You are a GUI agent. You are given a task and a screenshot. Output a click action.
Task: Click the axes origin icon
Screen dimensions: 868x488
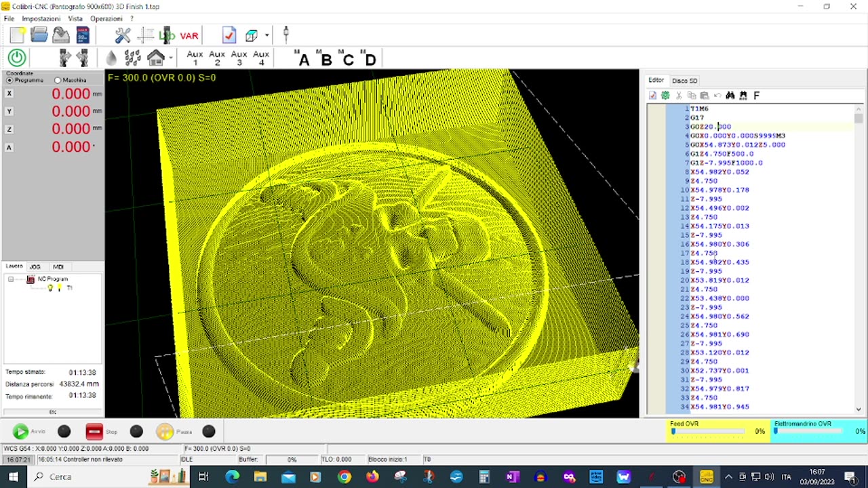(145, 35)
